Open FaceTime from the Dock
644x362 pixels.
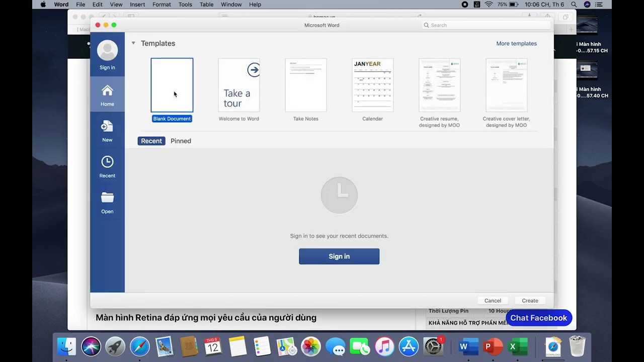(x=360, y=346)
